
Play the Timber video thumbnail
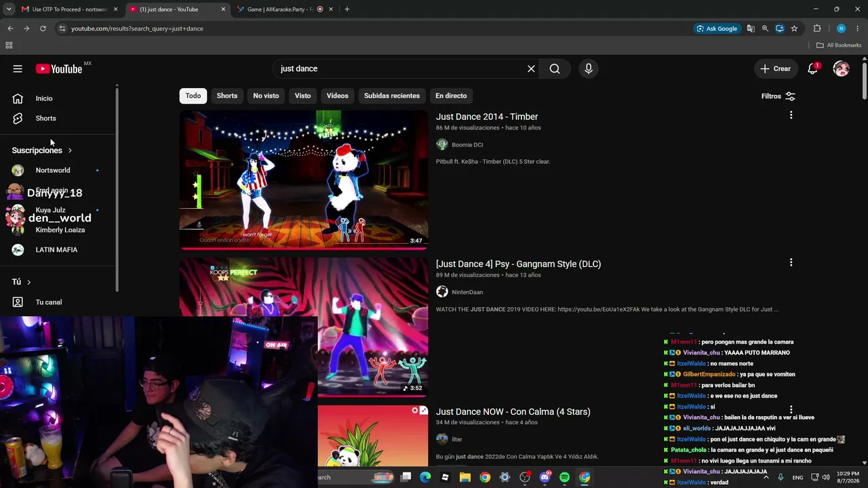(304, 180)
